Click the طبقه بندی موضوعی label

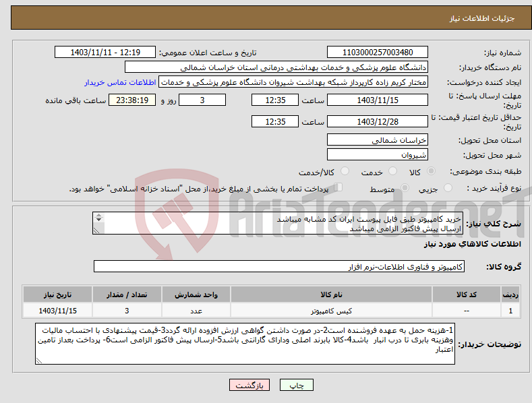[x=485, y=172]
